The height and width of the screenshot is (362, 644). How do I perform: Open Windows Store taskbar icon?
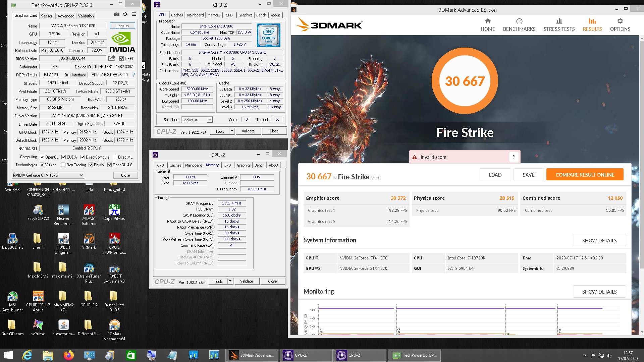click(x=131, y=355)
